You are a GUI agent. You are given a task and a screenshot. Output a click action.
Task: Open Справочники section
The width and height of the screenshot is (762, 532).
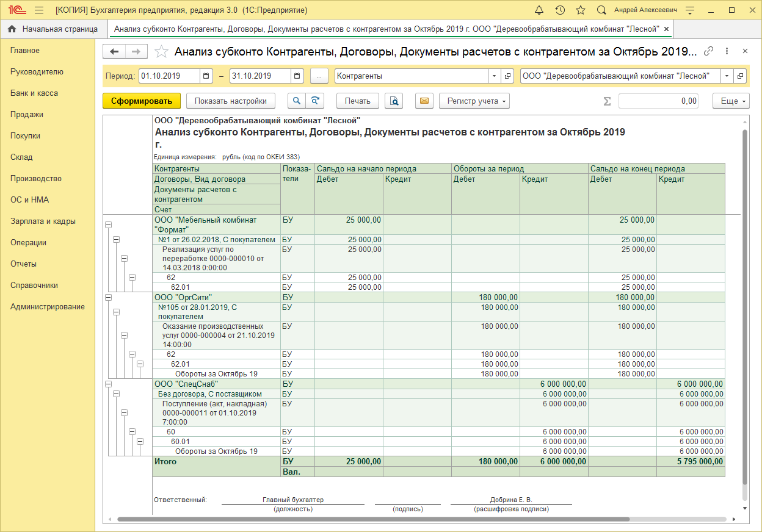click(34, 286)
